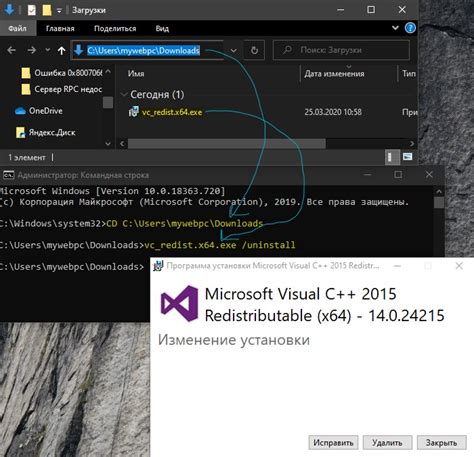
Task: Sort by the Тип column header
Action: click(x=408, y=73)
